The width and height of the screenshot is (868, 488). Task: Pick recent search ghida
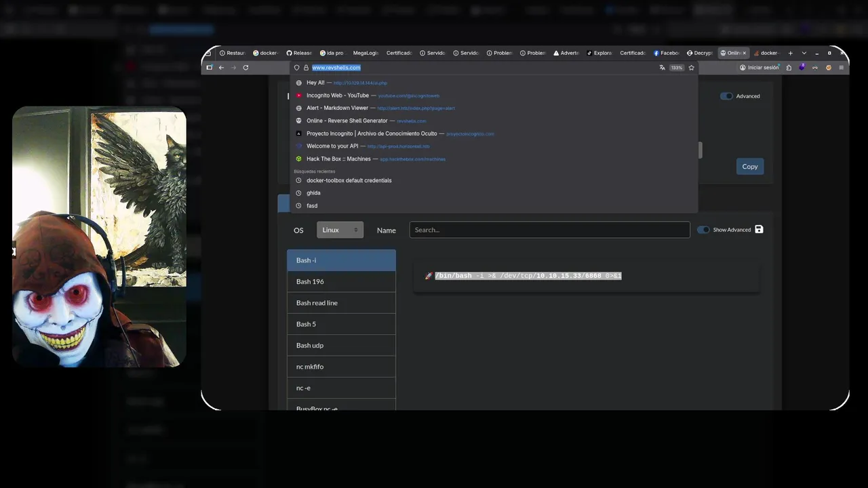coord(494,193)
